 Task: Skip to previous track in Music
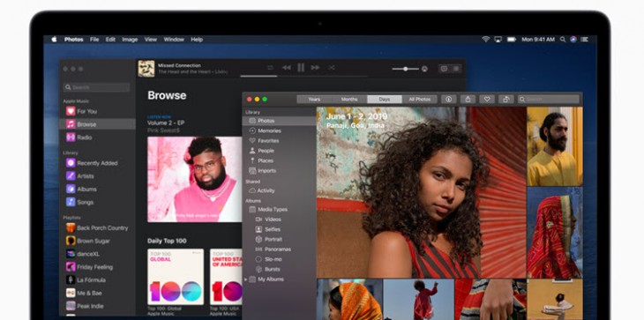(286, 68)
